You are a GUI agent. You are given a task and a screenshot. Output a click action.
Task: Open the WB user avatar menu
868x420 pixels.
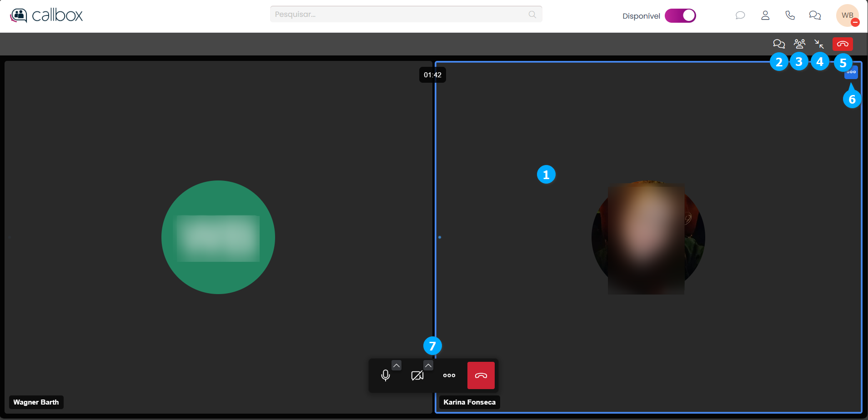coord(847,15)
